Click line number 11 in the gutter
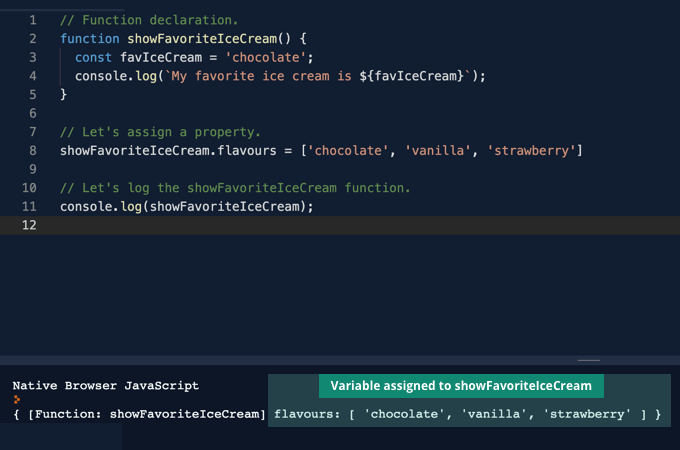This screenshot has height=450, width=680. (29, 207)
